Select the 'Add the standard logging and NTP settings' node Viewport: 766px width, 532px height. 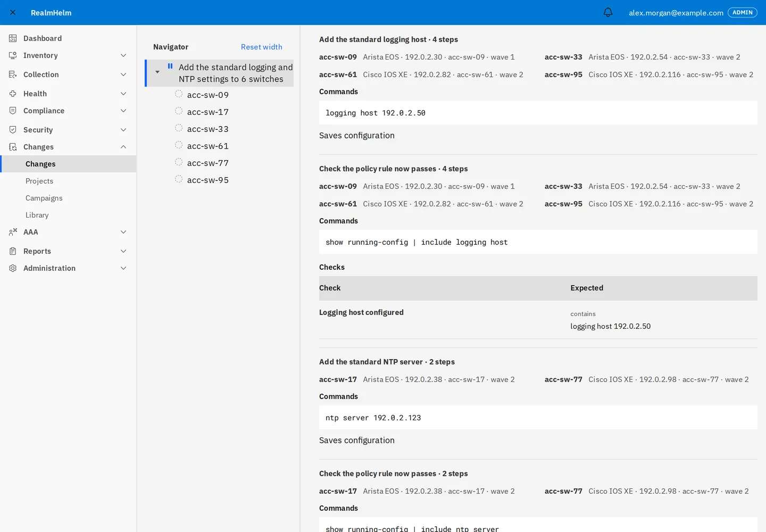(x=219, y=73)
